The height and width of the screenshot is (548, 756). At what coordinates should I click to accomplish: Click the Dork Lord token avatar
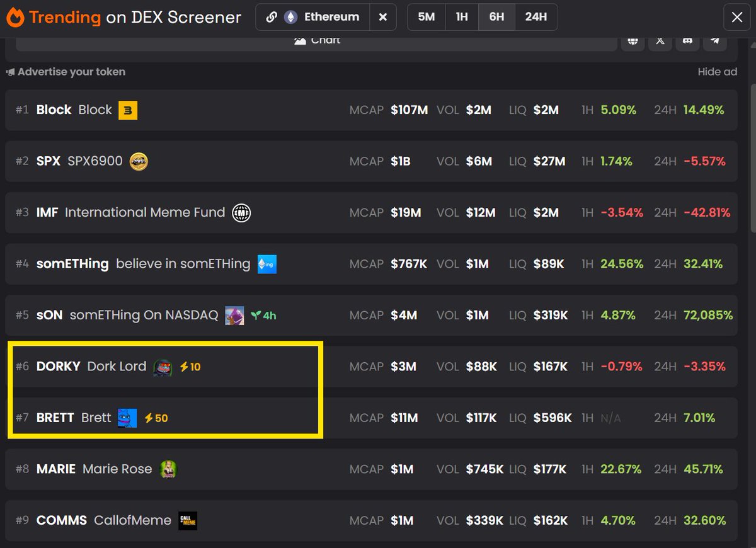tap(163, 367)
